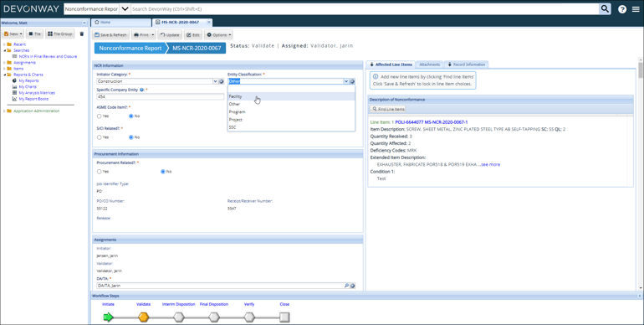Viewport: 644px width, 325px height.
Task: Click the Close workflow step square
Action: 284,317
